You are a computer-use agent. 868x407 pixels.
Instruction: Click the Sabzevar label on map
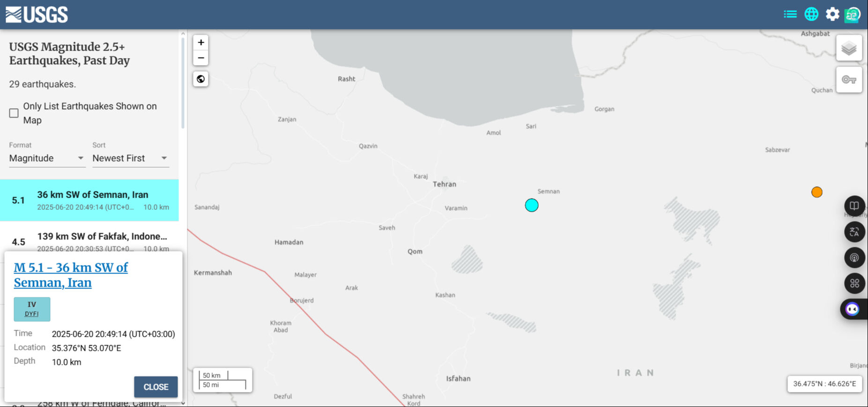click(x=778, y=150)
